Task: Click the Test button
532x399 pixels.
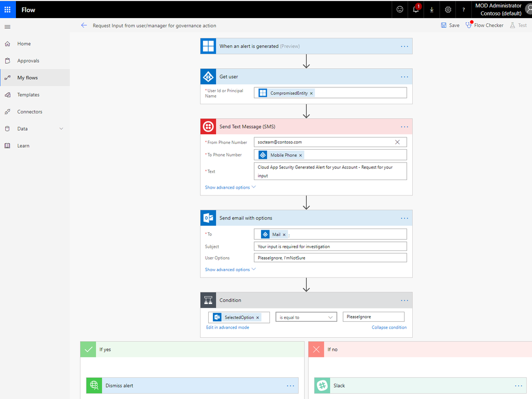Action: [518, 26]
